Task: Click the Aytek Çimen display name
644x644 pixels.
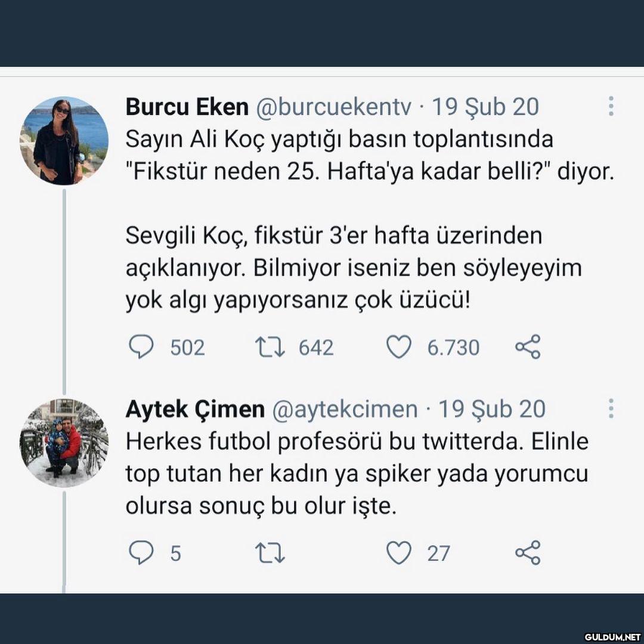Action: [x=194, y=409]
